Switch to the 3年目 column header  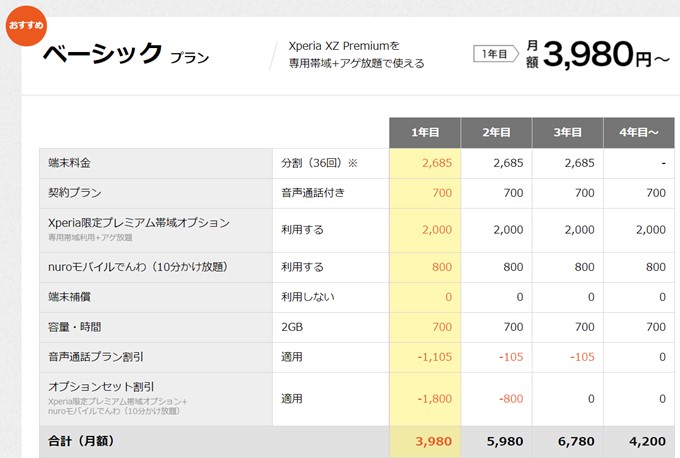point(567,132)
